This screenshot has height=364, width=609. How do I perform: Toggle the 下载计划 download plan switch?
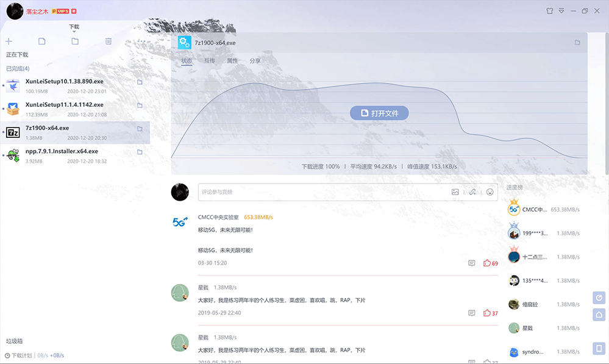21,355
